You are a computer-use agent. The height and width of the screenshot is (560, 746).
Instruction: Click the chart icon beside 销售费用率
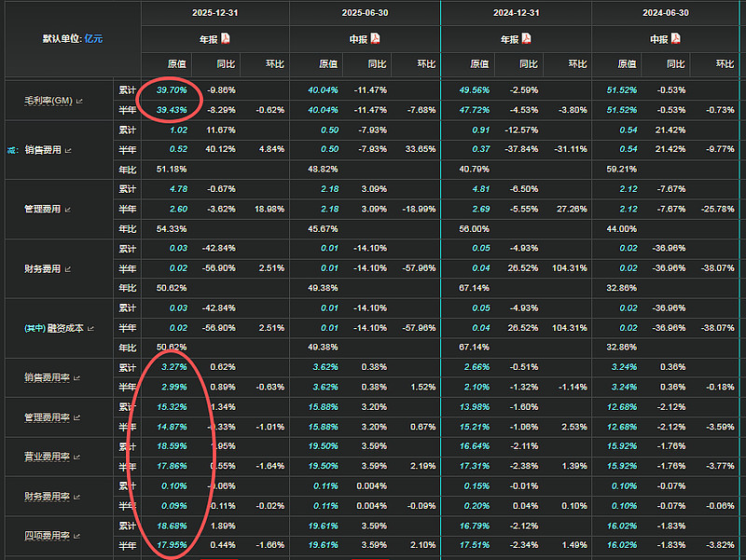(77, 377)
